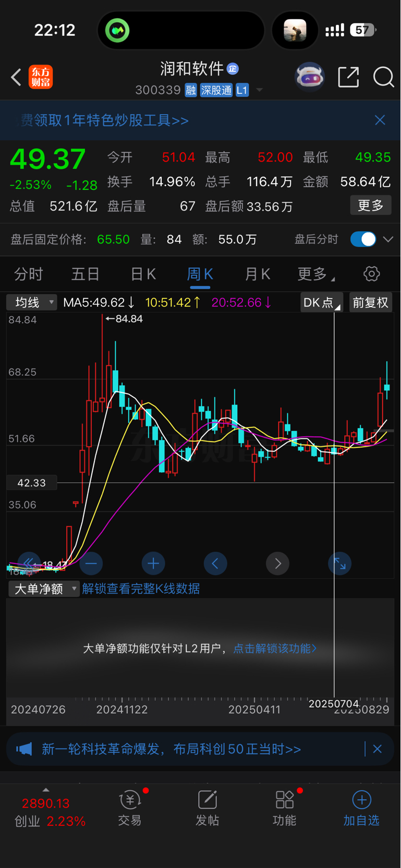Open the 发帖 post icon
This screenshot has width=401, height=868.
coord(207,809)
